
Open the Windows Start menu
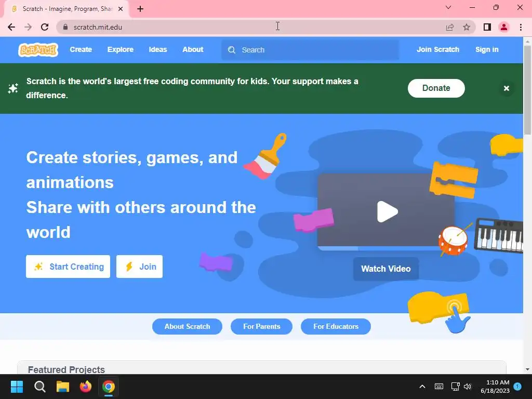[x=17, y=387]
